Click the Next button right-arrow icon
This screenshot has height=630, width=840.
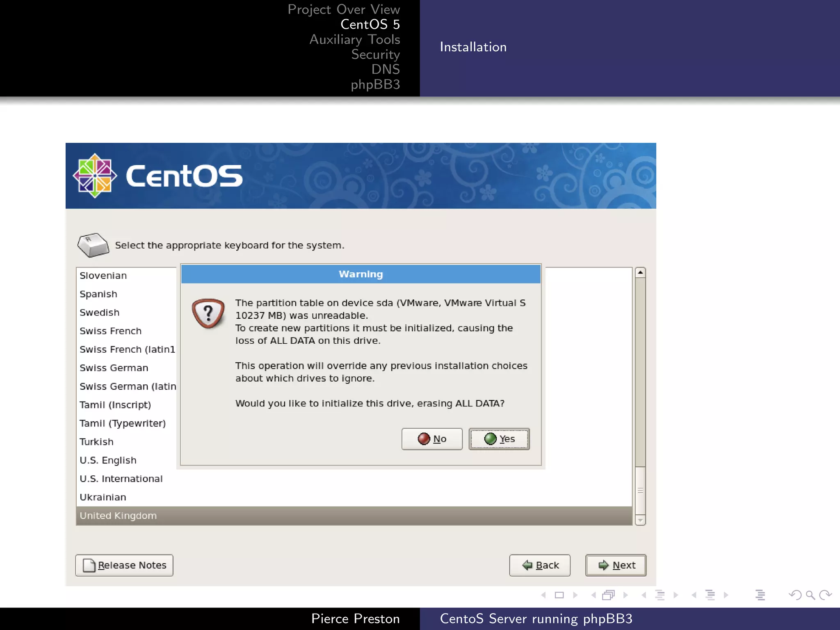(x=604, y=565)
